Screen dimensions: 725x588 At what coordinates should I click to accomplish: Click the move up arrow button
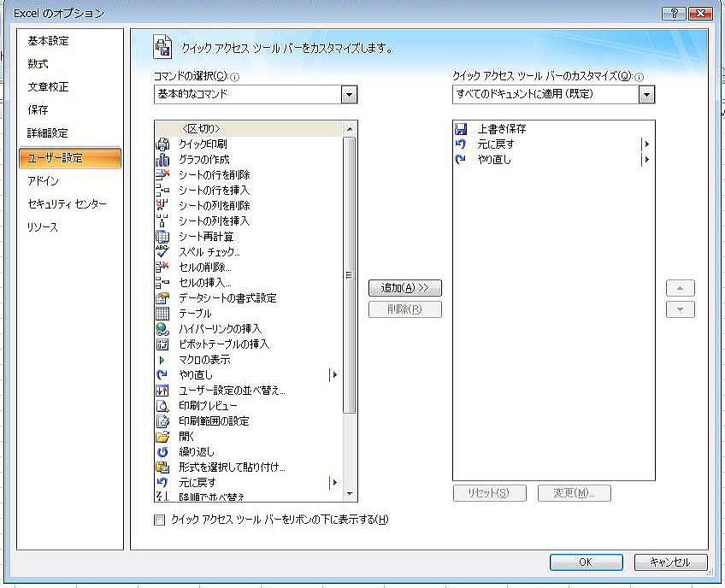click(x=681, y=288)
